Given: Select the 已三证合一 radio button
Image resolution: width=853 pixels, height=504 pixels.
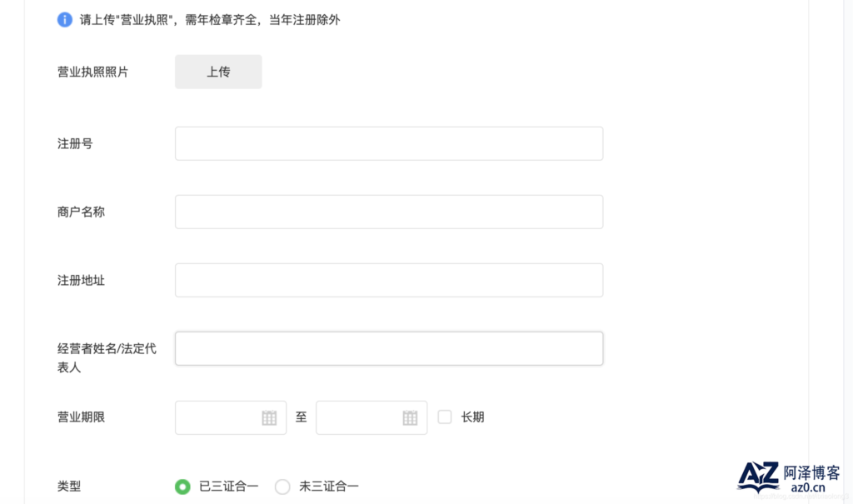Looking at the screenshot, I should [x=182, y=487].
